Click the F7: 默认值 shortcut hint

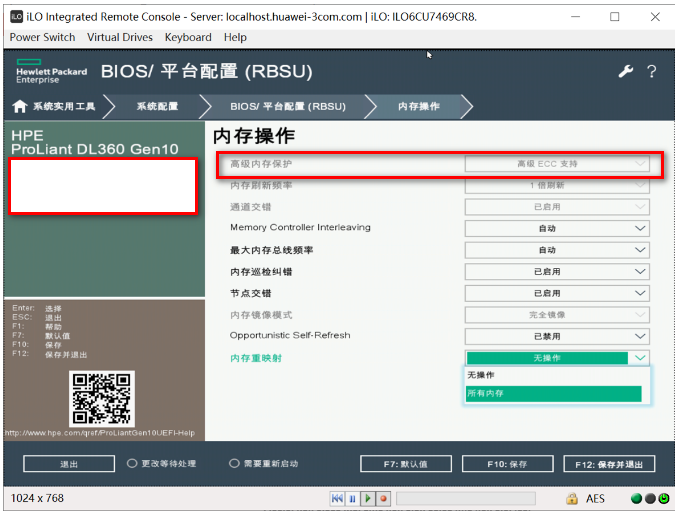[x=41, y=336]
